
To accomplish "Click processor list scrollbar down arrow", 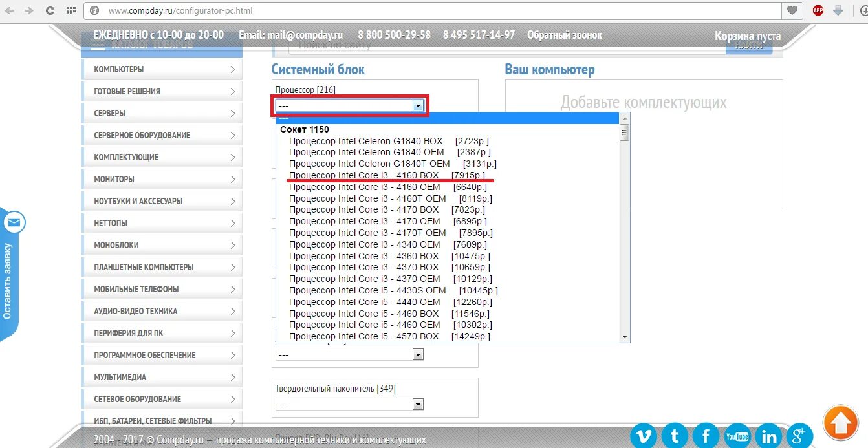I will (x=625, y=337).
